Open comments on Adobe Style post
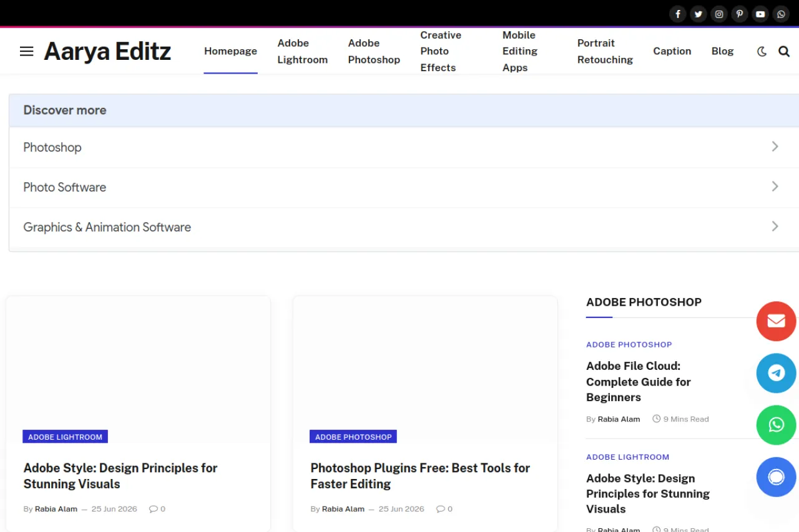799x532 pixels. coord(157,509)
